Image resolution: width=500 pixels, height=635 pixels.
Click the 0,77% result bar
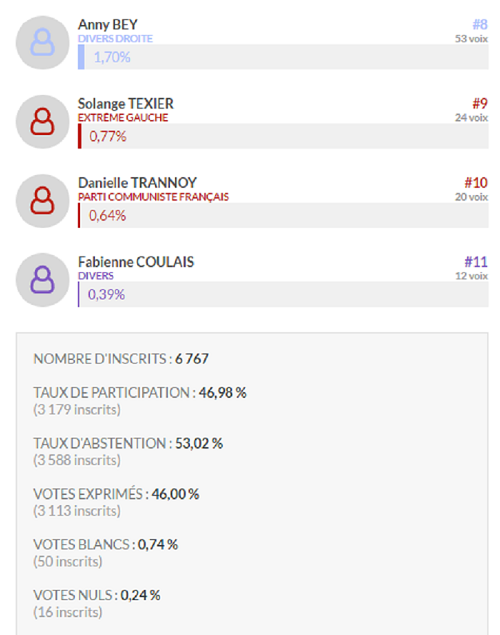pyautogui.click(x=283, y=136)
